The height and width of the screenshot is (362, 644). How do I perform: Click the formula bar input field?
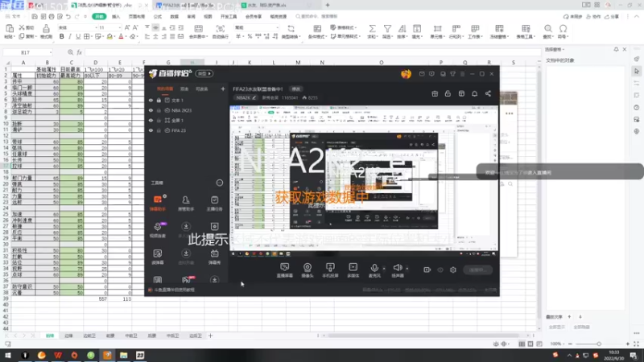312,52
